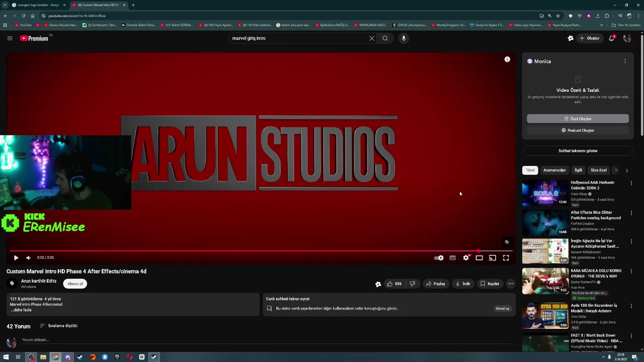Open SORA 2 video thumbnail
The width and height of the screenshot is (644, 362).
[x=545, y=193]
